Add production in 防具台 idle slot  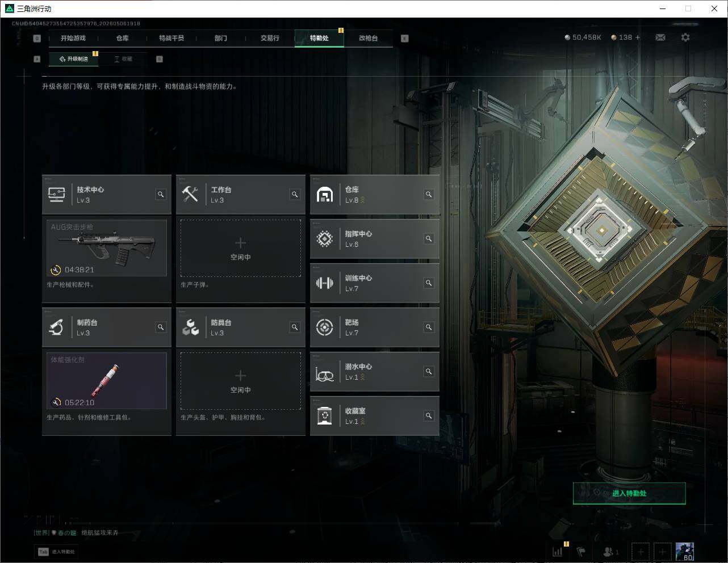tap(241, 381)
